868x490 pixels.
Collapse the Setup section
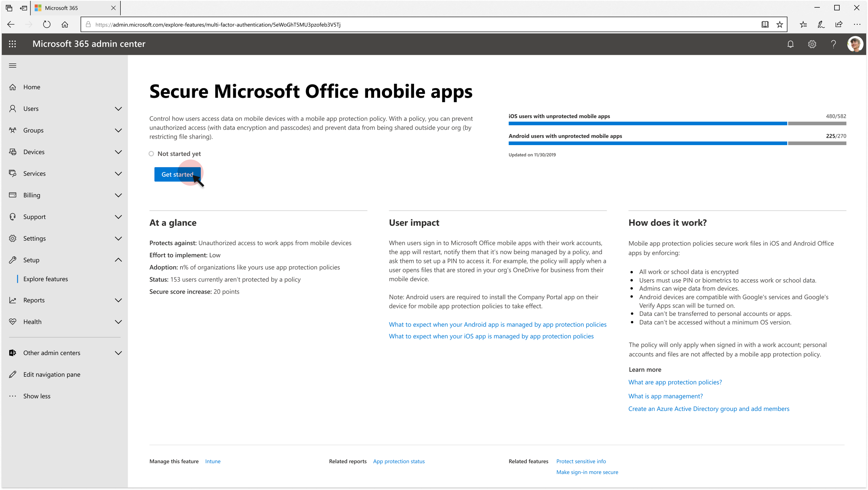[x=118, y=260]
